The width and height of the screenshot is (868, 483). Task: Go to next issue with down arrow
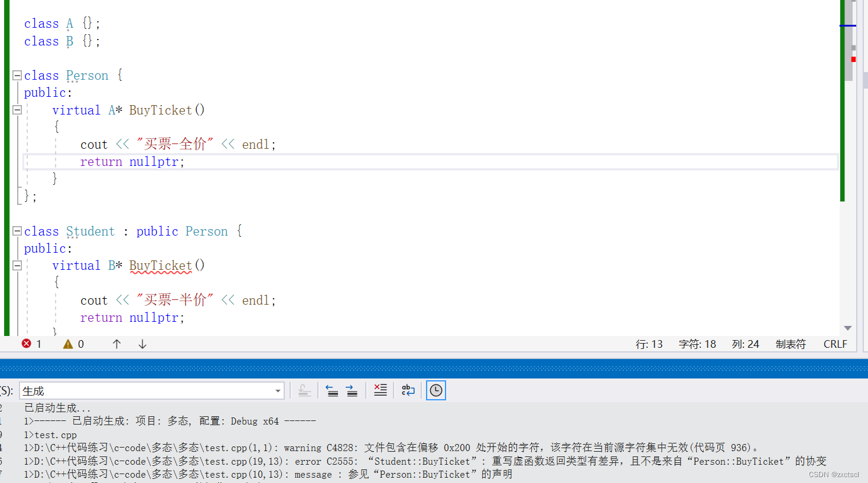coord(142,344)
